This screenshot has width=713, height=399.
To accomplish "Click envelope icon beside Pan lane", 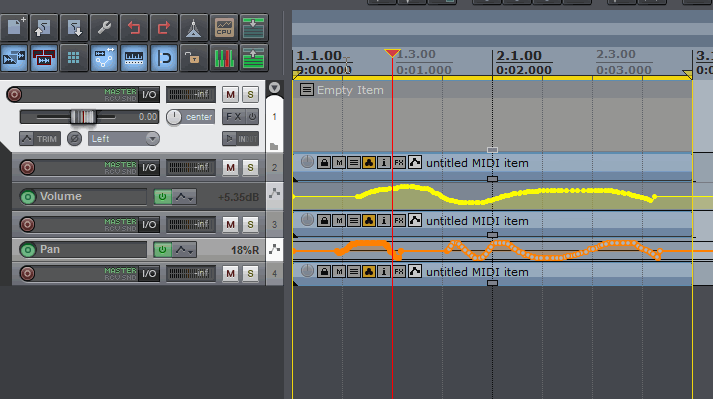I will [274, 249].
